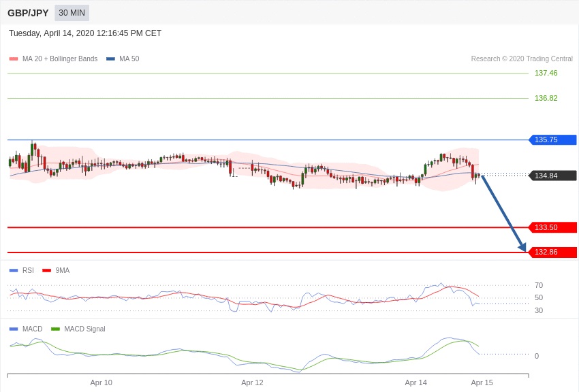Select the 30 MIN timeframe badge
This screenshot has width=579, height=392.
72,13
